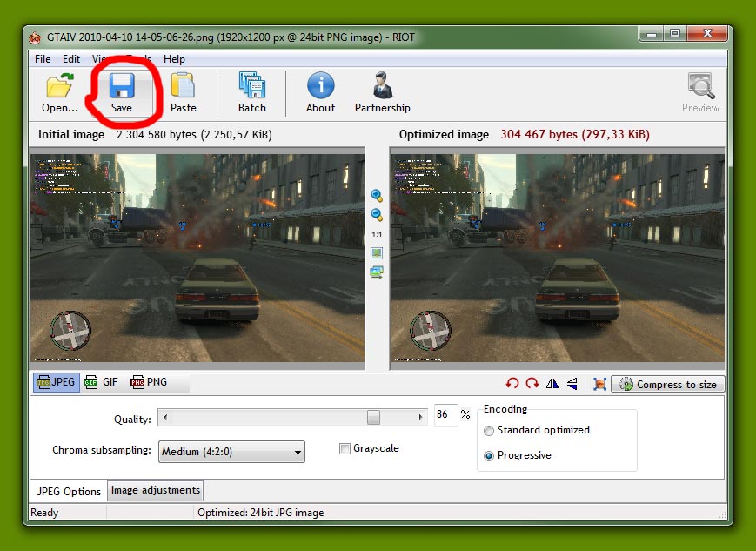Click the "Encoding" group label
This screenshot has width=756, height=551.
point(505,409)
